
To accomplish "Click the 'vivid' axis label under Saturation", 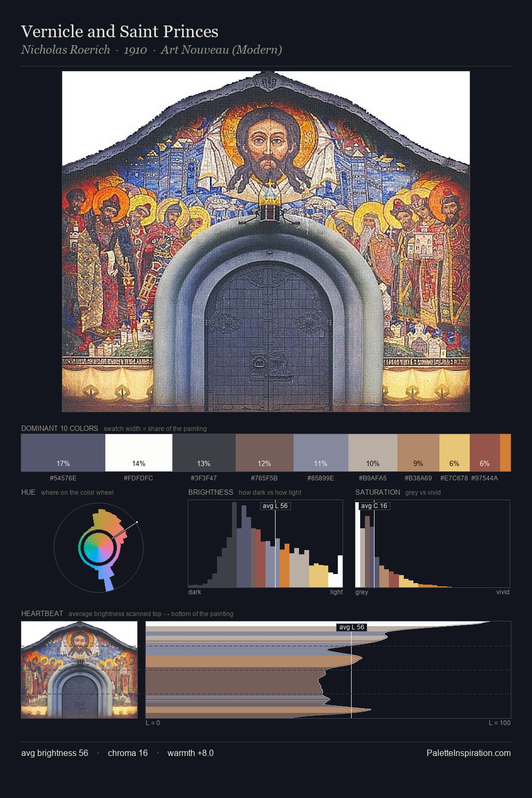I will coord(503,592).
